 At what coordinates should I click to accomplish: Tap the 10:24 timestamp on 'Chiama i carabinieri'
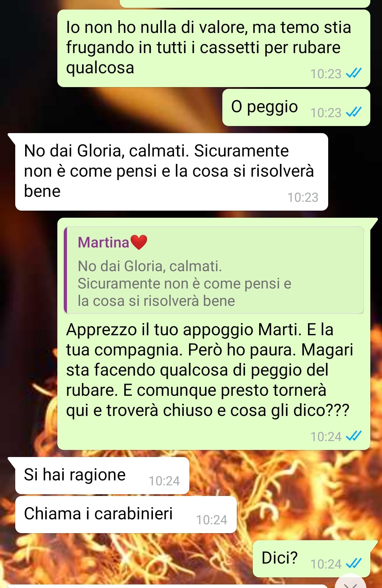(212, 520)
